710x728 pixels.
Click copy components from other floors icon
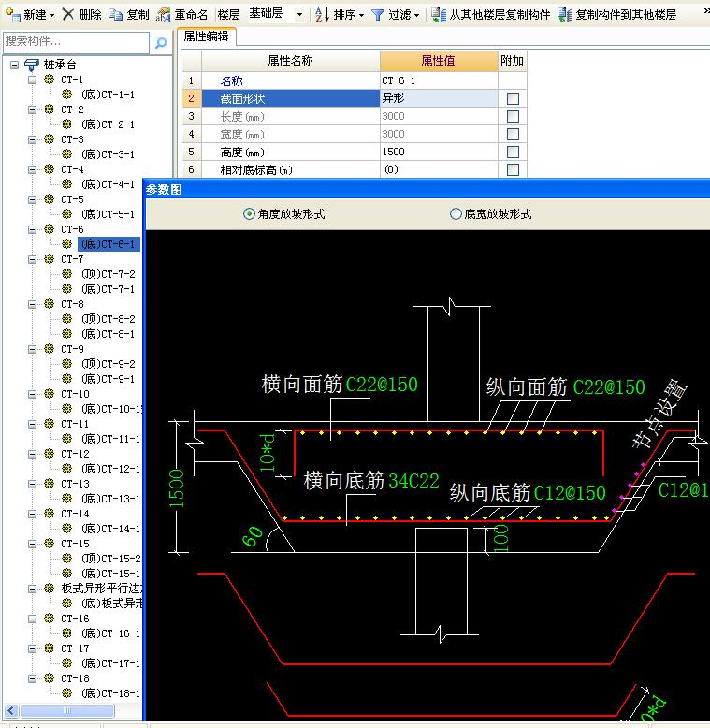439,15
